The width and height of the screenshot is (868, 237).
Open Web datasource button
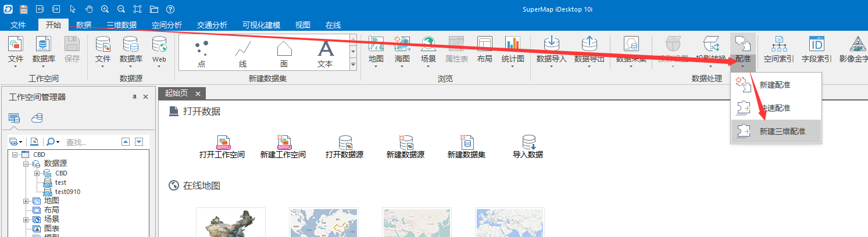point(159,51)
